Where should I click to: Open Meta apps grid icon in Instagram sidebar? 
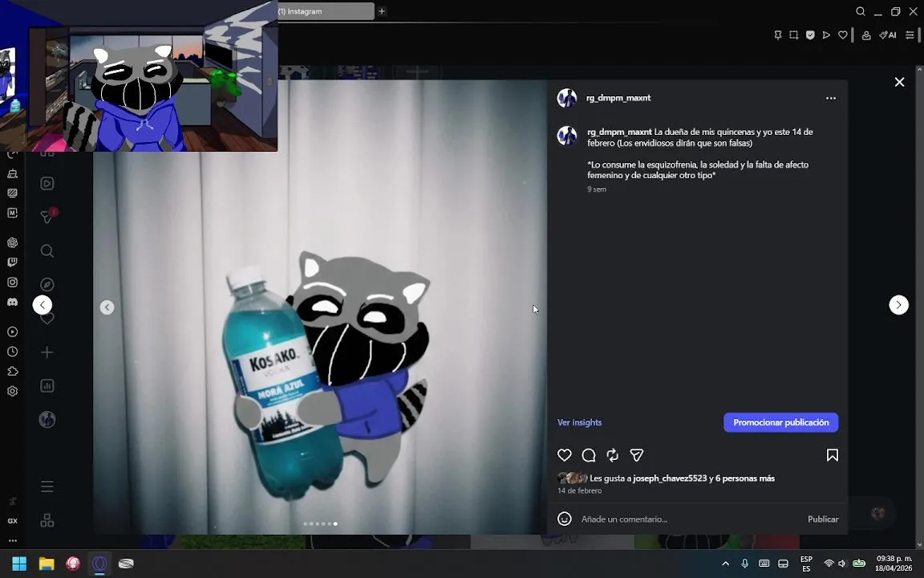coord(47,520)
